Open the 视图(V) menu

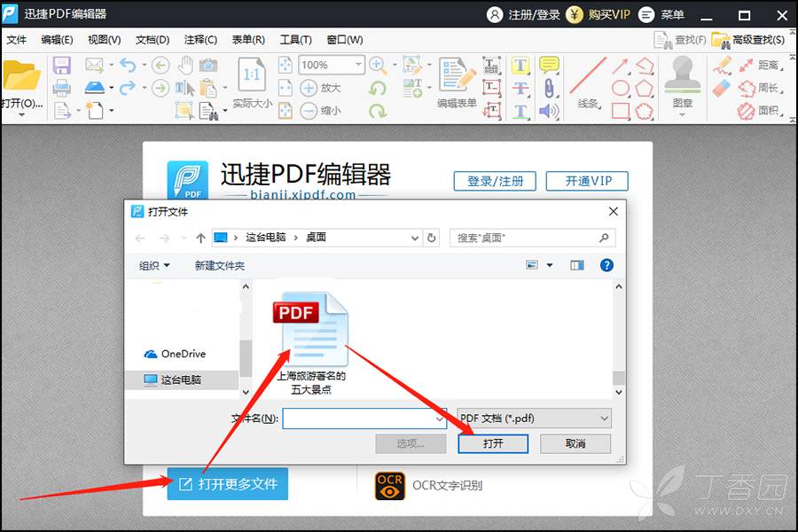(x=104, y=40)
